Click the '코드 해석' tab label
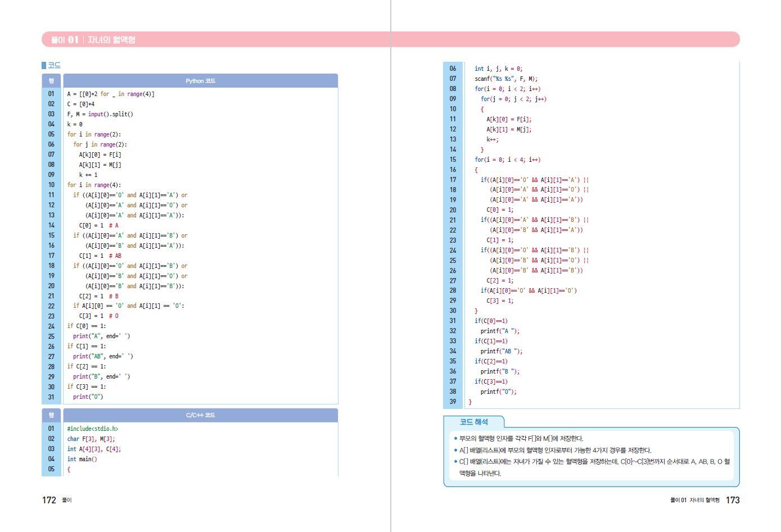 [x=474, y=422]
